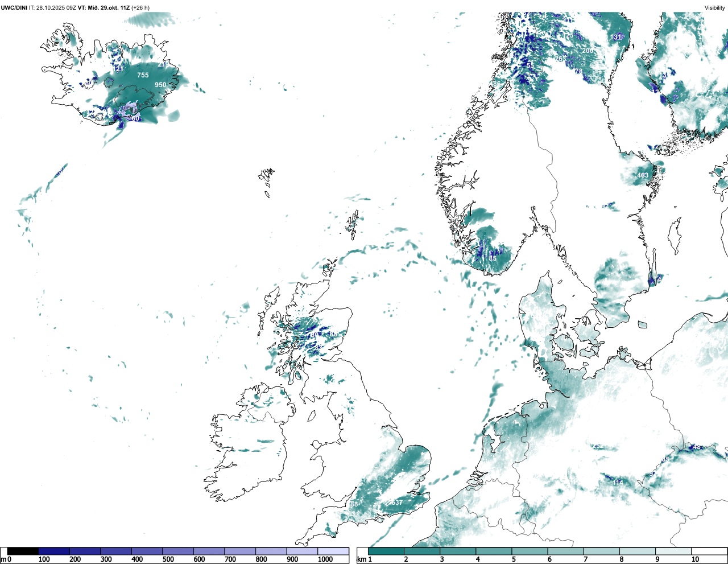
Task: Click the '755' value over Iceland
Action: click(143, 75)
